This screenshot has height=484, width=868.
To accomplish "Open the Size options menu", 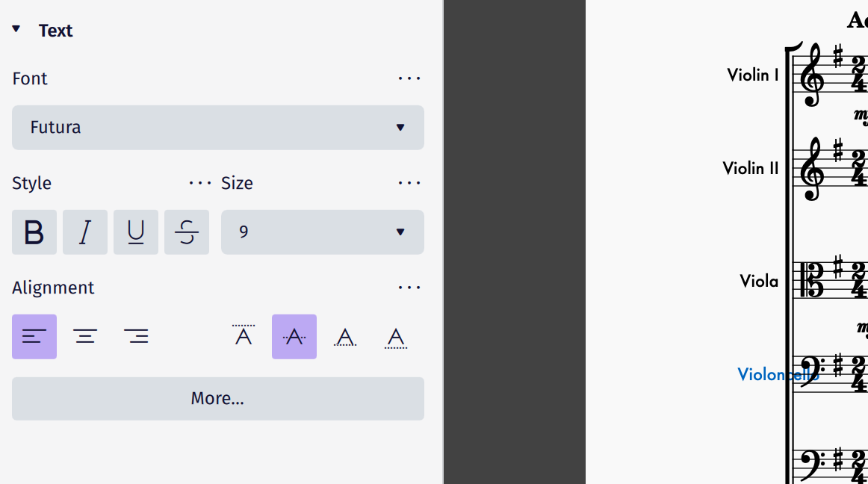I will point(409,182).
